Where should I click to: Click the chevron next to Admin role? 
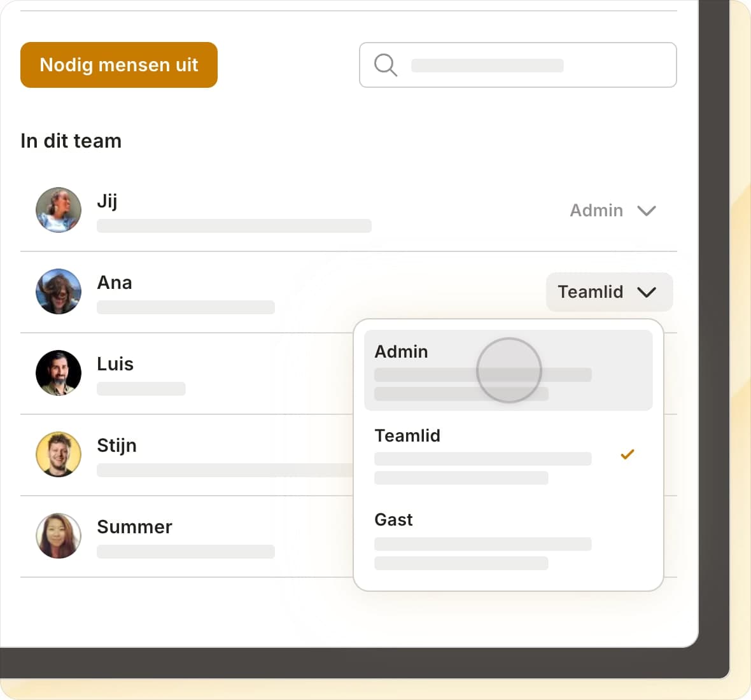(x=647, y=211)
